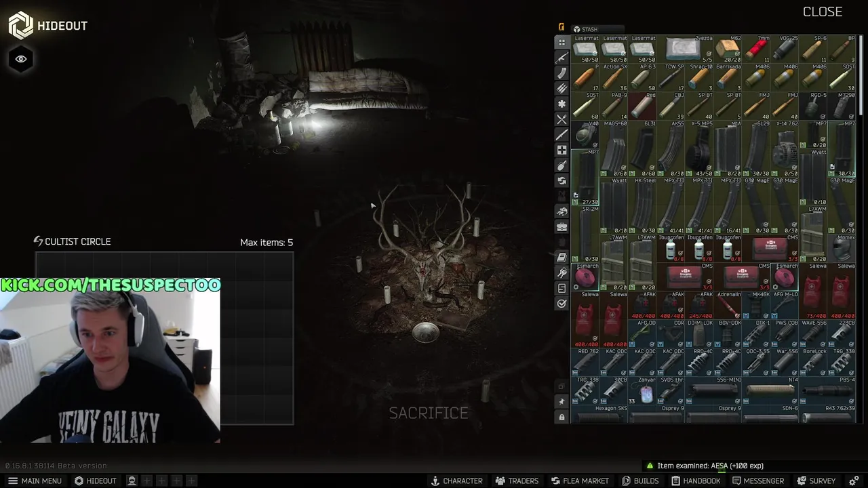Image resolution: width=868 pixels, height=488 pixels.
Task: Filter stash by containers case icon
Action: (x=561, y=227)
